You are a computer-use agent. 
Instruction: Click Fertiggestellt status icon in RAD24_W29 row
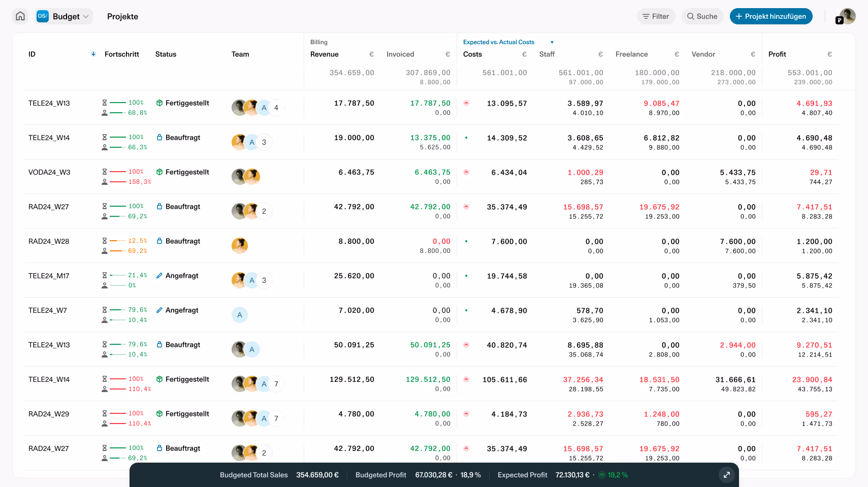159,414
